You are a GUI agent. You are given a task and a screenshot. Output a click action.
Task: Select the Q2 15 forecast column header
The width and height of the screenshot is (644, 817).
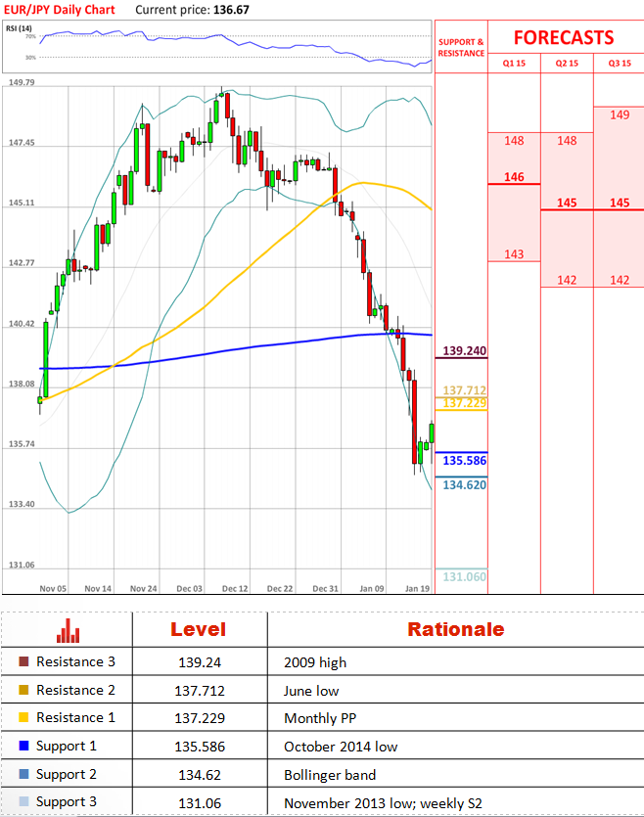(567, 63)
